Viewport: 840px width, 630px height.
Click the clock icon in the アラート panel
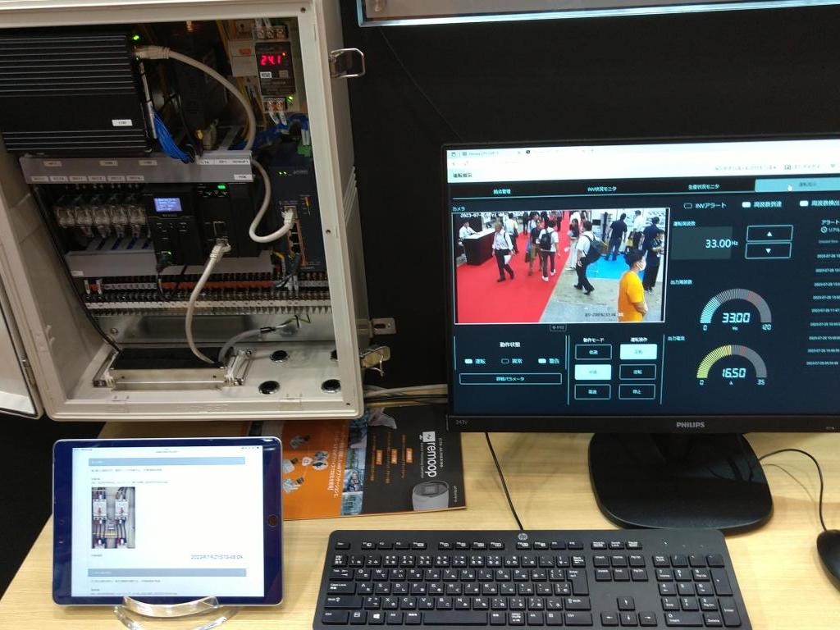(823, 229)
